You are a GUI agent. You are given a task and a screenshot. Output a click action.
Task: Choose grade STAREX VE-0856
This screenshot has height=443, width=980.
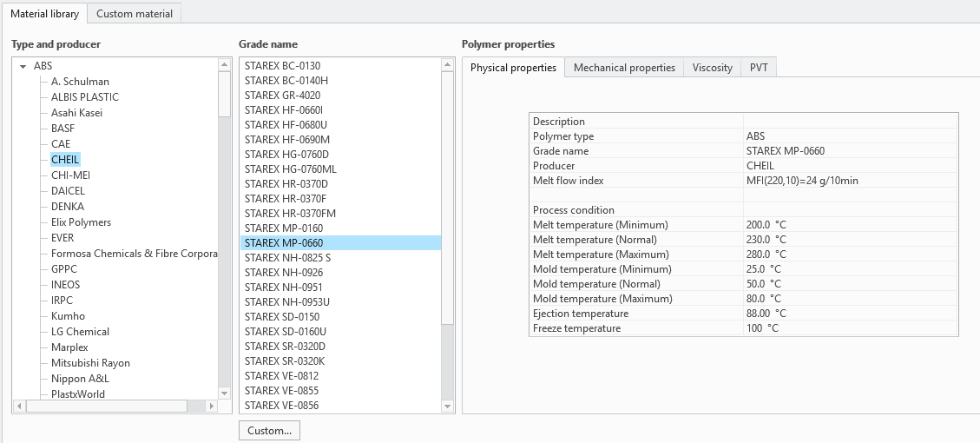pos(340,406)
